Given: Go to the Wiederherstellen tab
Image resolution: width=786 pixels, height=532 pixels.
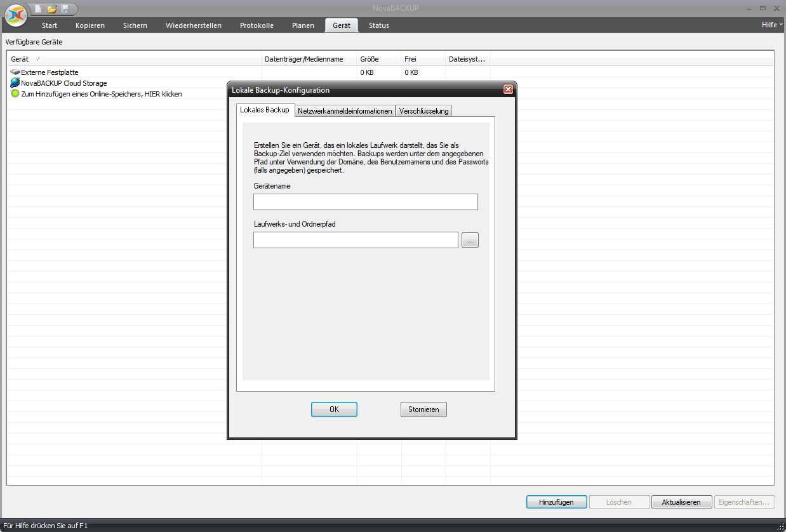Looking at the screenshot, I should (194, 25).
